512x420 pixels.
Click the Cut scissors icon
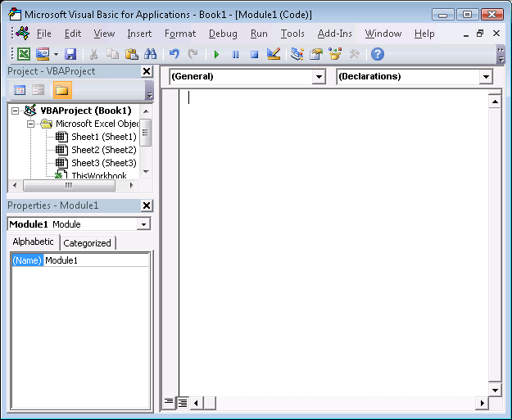coord(93,54)
